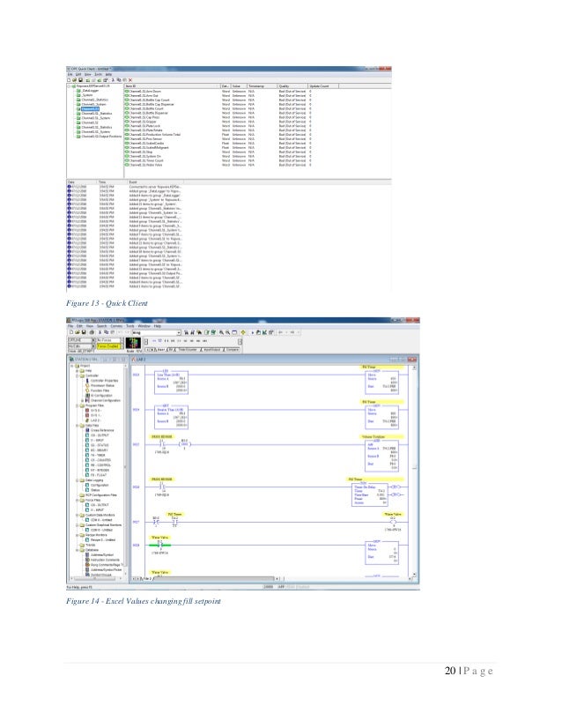562x728 pixels.
Task: Click New icon in Quick Client toolbar
Action: pos(70,80)
